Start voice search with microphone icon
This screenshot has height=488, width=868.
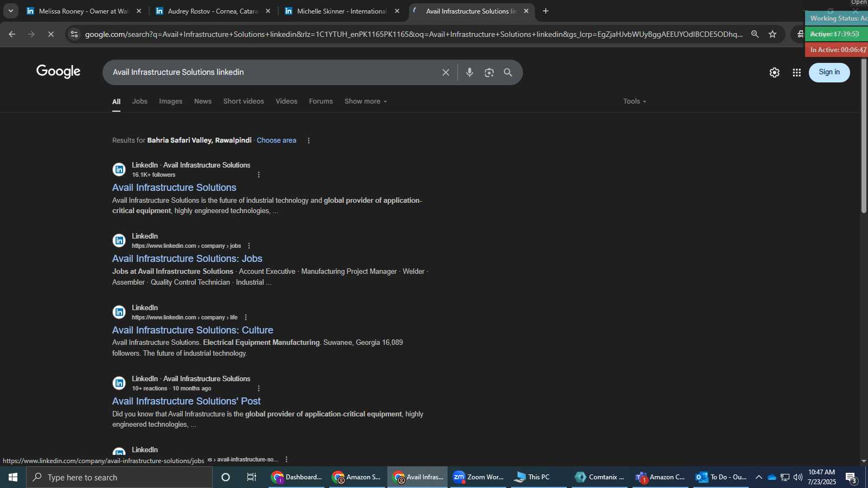coord(470,72)
